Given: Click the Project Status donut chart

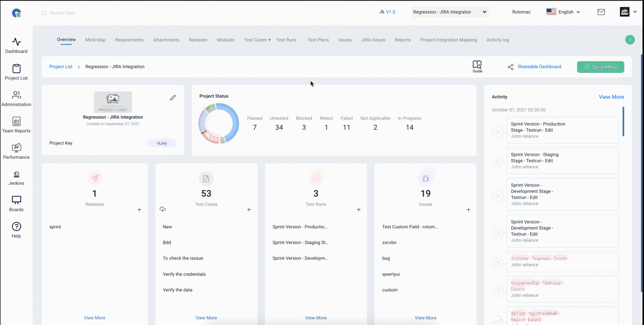Looking at the screenshot, I should (219, 123).
